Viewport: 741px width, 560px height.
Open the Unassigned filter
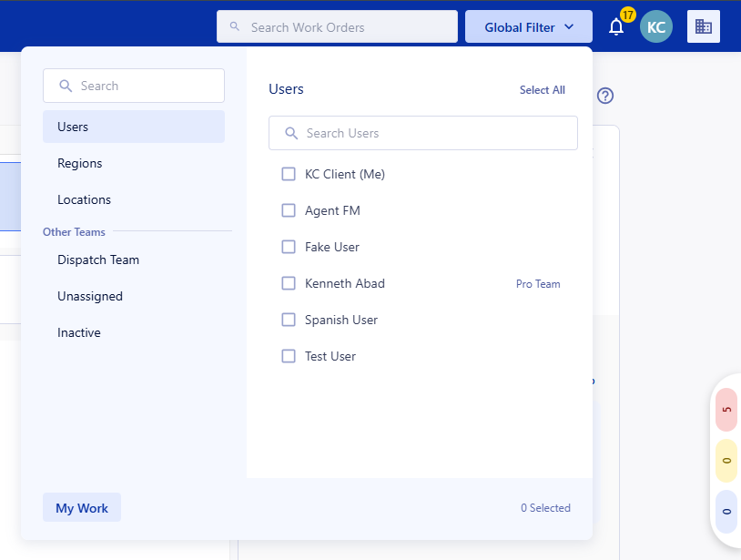point(134,296)
